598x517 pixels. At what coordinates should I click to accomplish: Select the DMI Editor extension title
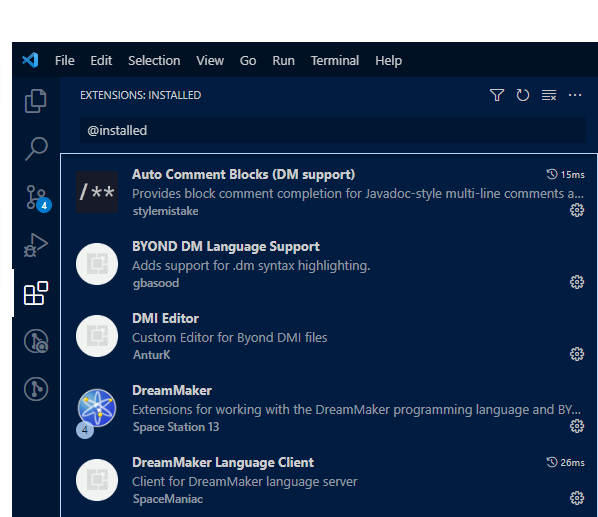tap(165, 318)
